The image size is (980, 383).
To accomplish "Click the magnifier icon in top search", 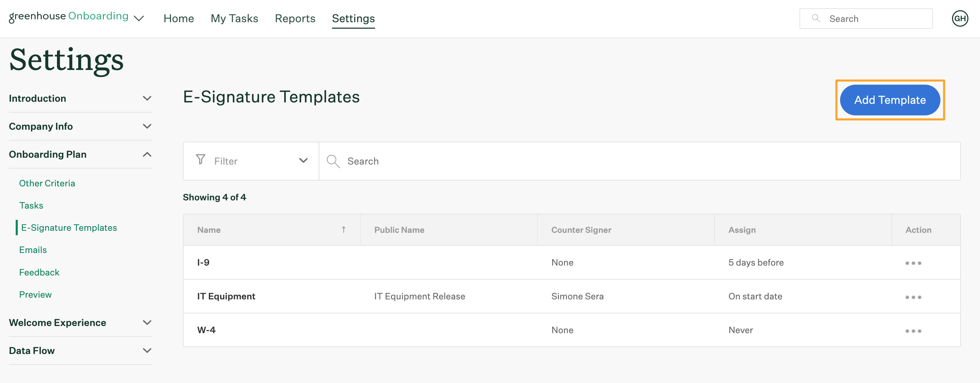I will click(816, 18).
